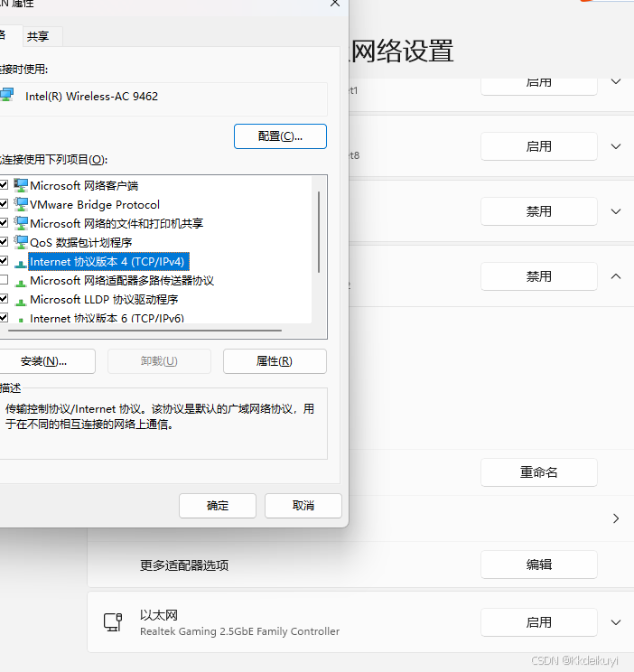Click the 以太网 Ethernet adapter icon

(113, 622)
